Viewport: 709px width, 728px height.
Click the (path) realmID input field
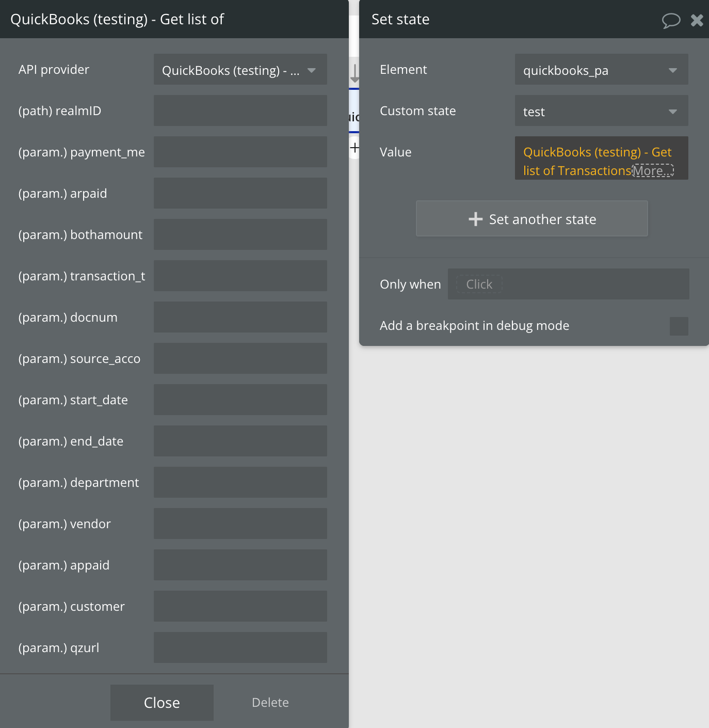tap(240, 110)
